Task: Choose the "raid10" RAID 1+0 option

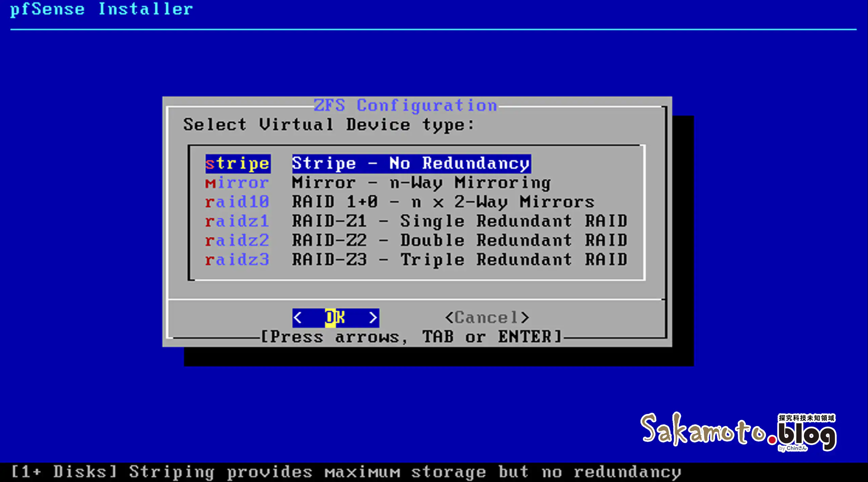Action: pyautogui.click(x=237, y=202)
